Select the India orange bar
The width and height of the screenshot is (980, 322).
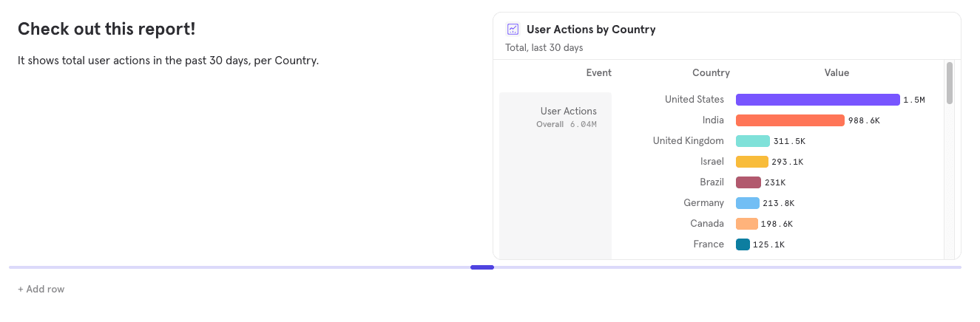[789, 120]
